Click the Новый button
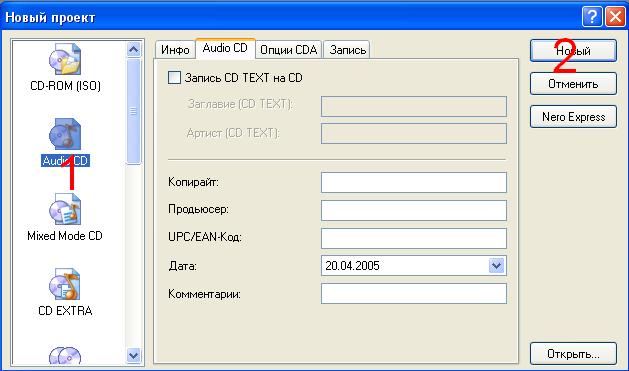 (x=573, y=51)
